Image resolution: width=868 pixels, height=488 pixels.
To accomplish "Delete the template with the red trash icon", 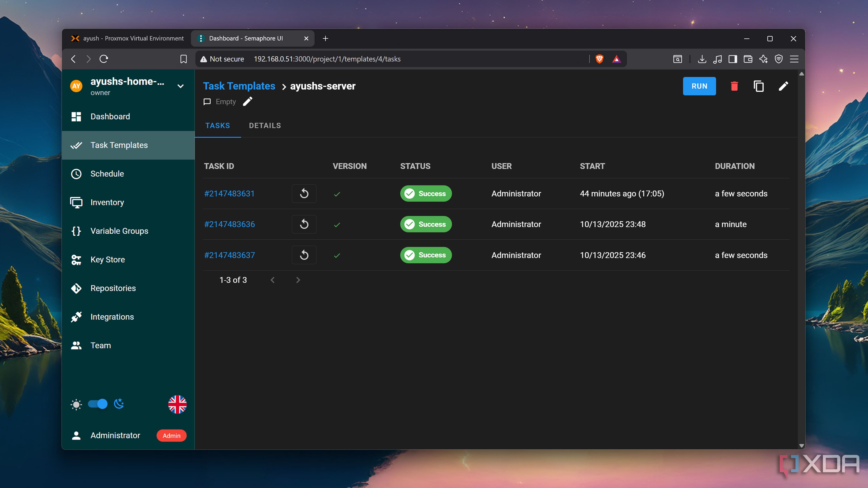I will tap(734, 86).
